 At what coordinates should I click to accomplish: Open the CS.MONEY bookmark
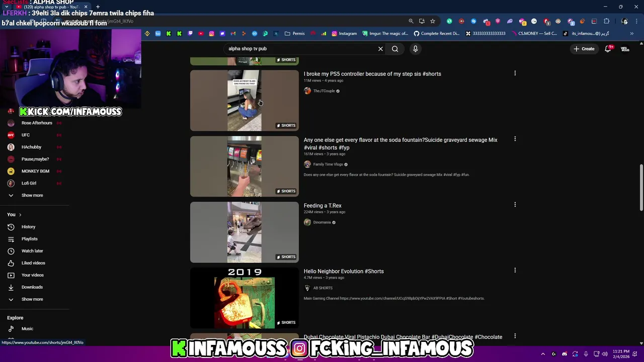click(x=534, y=34)
